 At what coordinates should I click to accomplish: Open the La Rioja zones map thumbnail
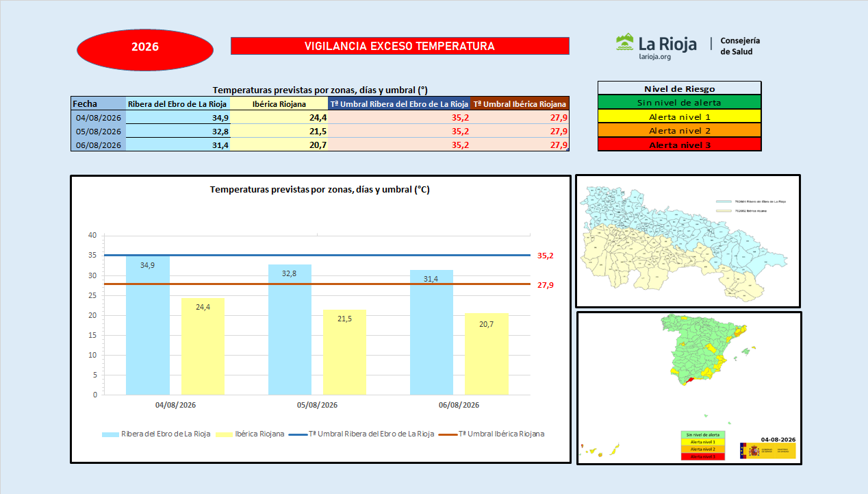[x=687, y=241]
